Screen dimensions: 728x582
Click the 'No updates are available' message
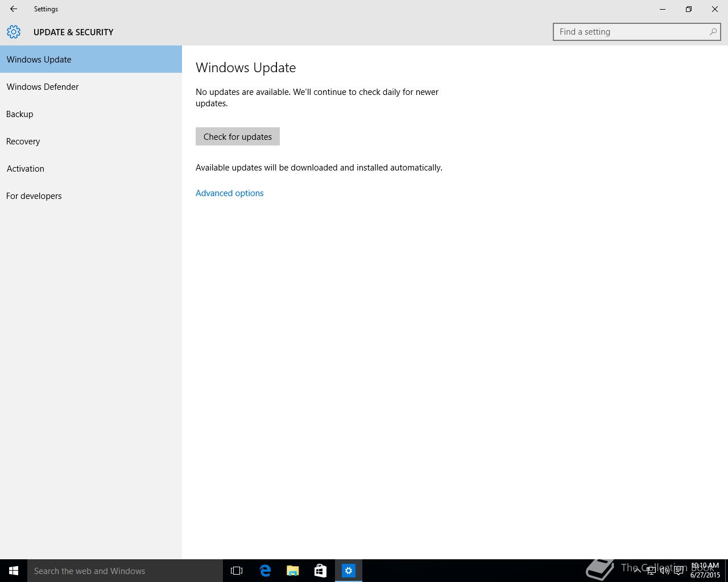317,98
